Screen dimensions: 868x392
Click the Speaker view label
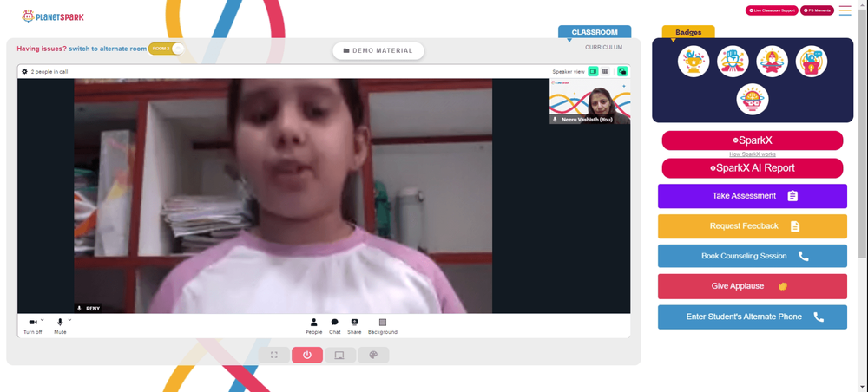(569, 72)
